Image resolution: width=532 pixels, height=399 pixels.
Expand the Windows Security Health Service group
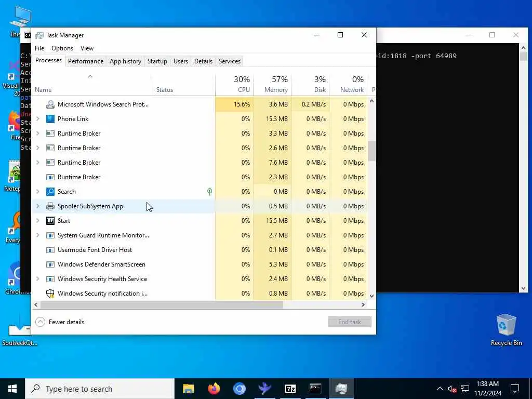pos(37,279)
